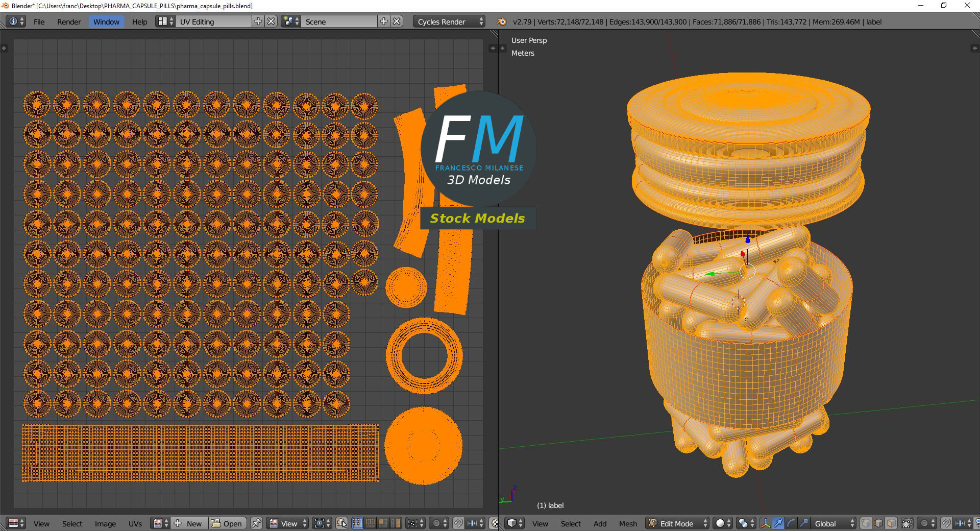Open the Edit Mode dropdown
This screenshot has height=531, width=980.
click(x=678, y=523)
